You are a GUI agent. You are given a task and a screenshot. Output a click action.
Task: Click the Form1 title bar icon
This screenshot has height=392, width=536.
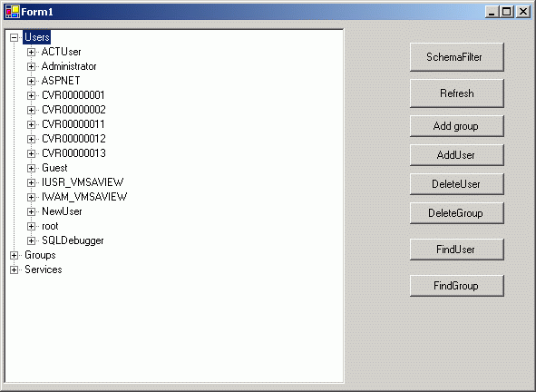13,12
